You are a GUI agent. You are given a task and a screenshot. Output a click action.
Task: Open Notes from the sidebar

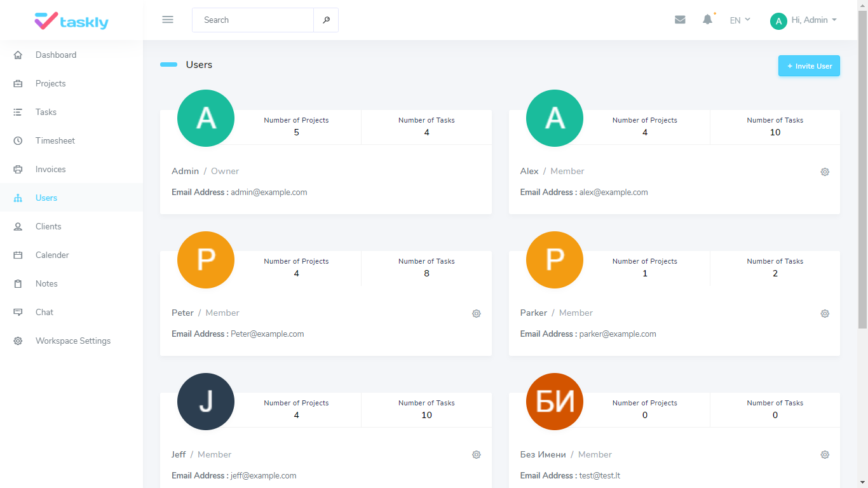tap(46, 283)
